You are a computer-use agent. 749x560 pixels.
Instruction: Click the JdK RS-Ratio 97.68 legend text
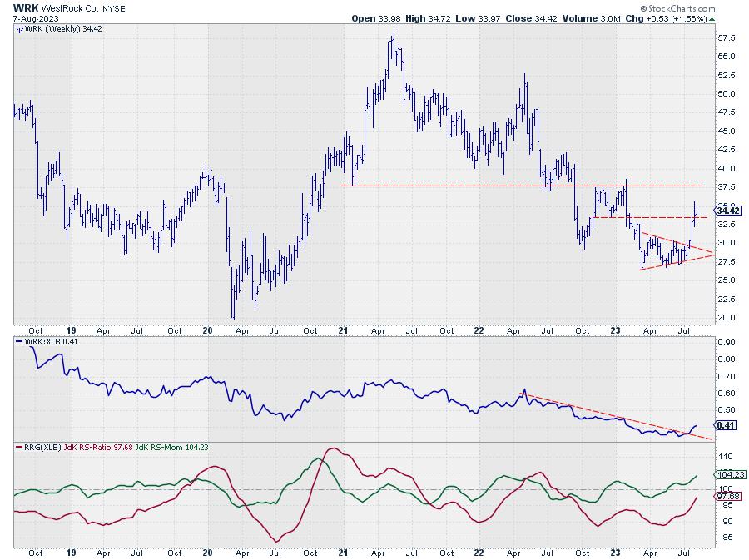tap(98, 448)
